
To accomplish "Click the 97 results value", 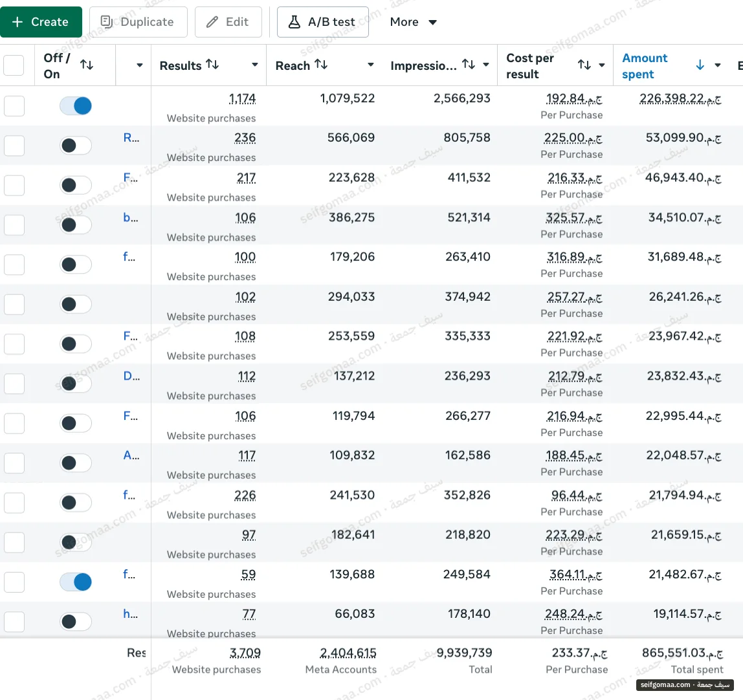I will pyautogui.click(x=249, y=535).
